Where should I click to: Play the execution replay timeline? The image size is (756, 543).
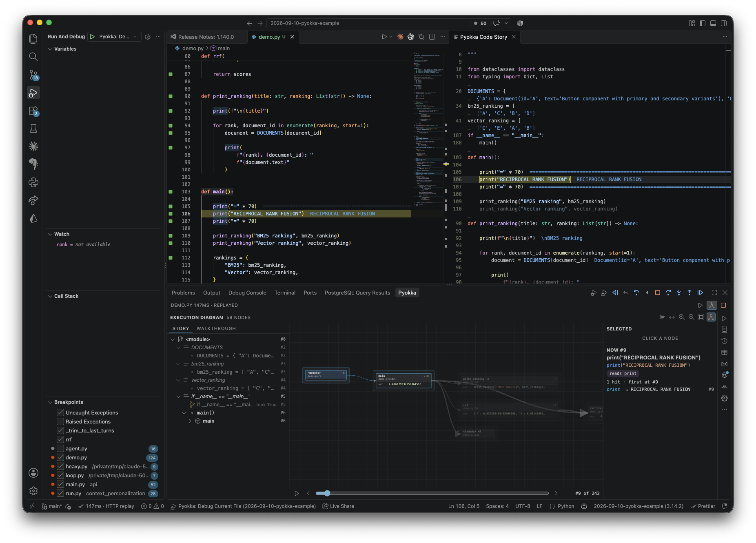[x=297, y=493]
